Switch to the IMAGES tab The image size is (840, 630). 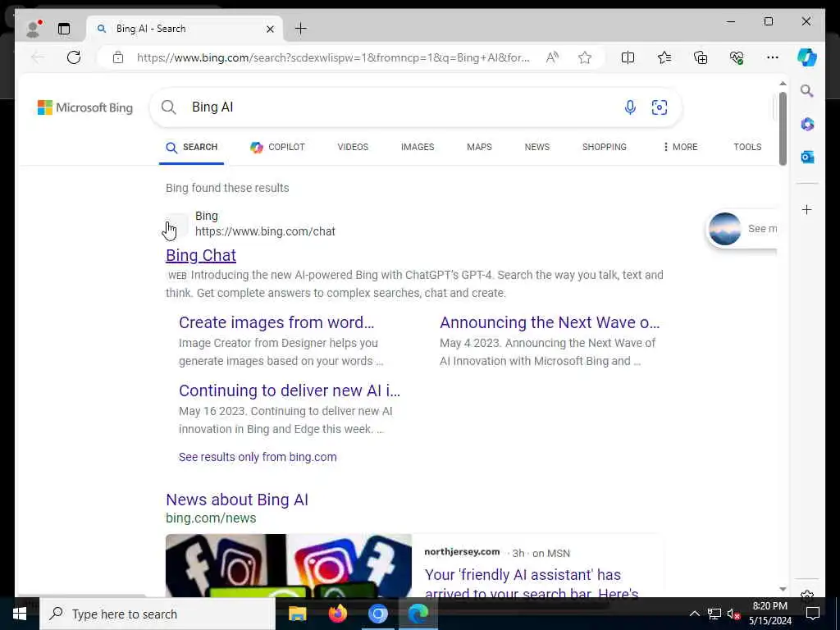coord(418,148)
